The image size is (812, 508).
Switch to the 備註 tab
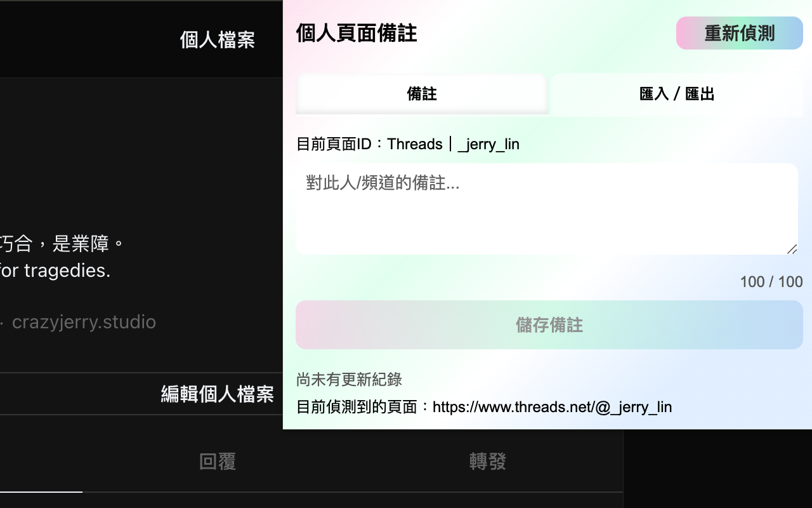(x=421, y=94)
